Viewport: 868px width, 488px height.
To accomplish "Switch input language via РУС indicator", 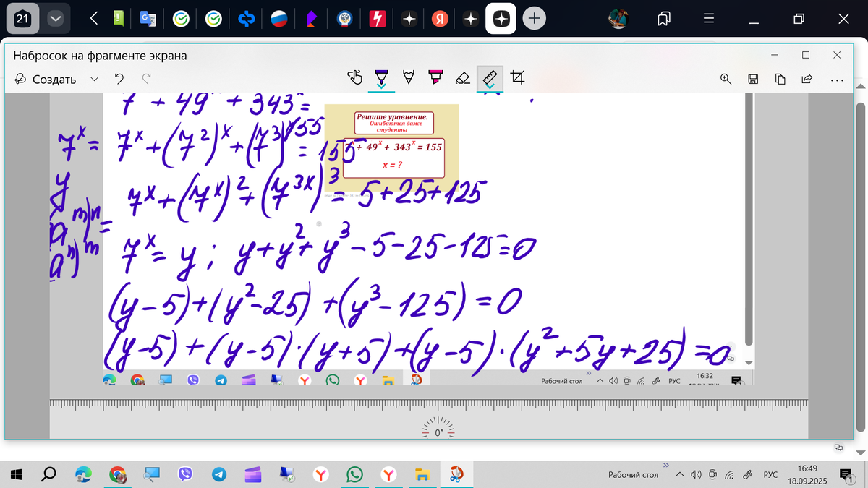I will [771, 475].
